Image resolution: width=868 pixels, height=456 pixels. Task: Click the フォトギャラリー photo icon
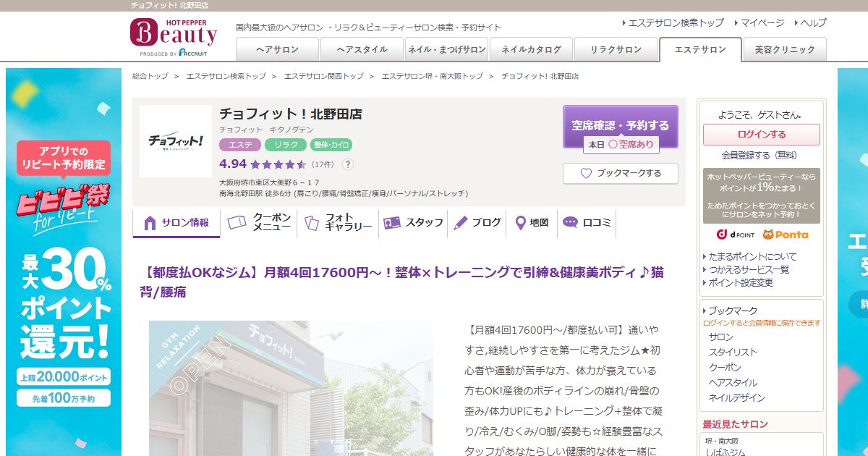coord(311,223)
